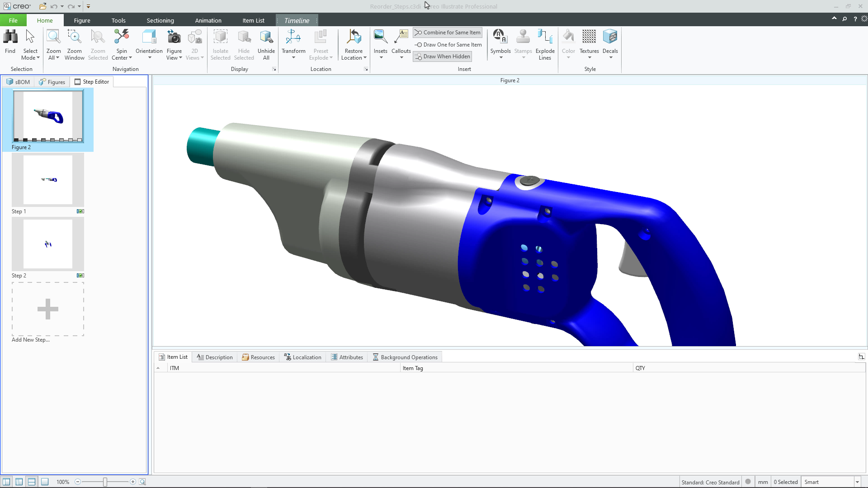Expand the Zoom All dropdown arrow

[x=57, y=58]
